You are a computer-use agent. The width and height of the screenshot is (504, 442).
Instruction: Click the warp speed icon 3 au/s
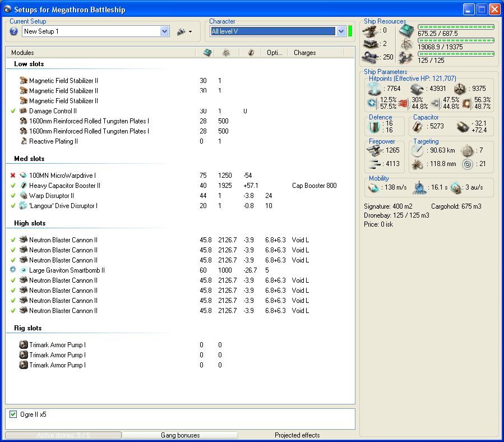[456, 187]
